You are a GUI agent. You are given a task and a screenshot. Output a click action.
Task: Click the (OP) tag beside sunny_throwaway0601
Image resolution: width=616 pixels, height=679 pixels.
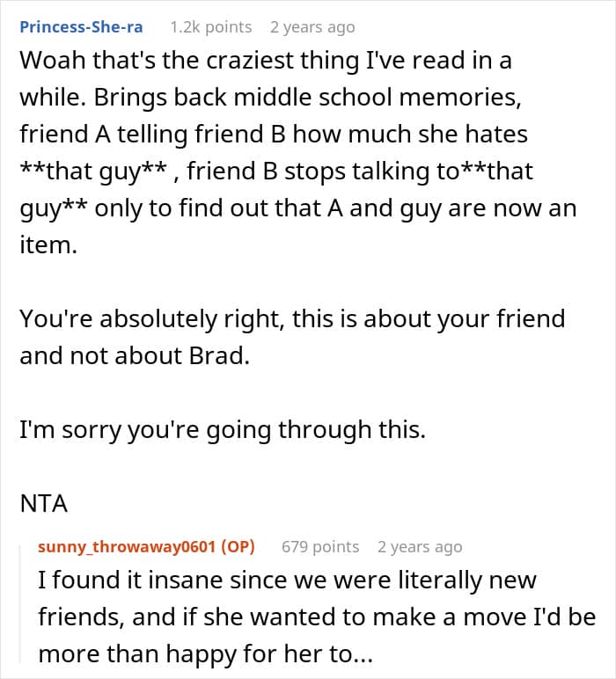pos(238,546)
